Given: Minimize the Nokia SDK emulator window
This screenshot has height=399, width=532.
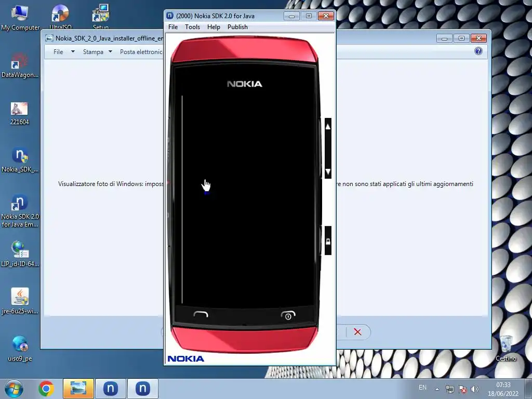Looking at the screenshot, I should (x=291, y=16).
